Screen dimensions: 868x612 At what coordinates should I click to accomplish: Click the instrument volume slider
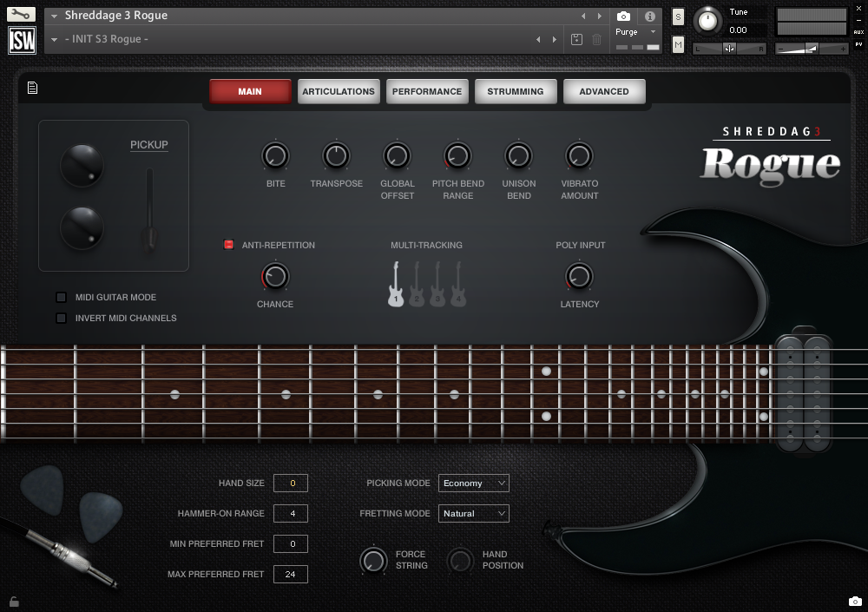coord(810,49)
